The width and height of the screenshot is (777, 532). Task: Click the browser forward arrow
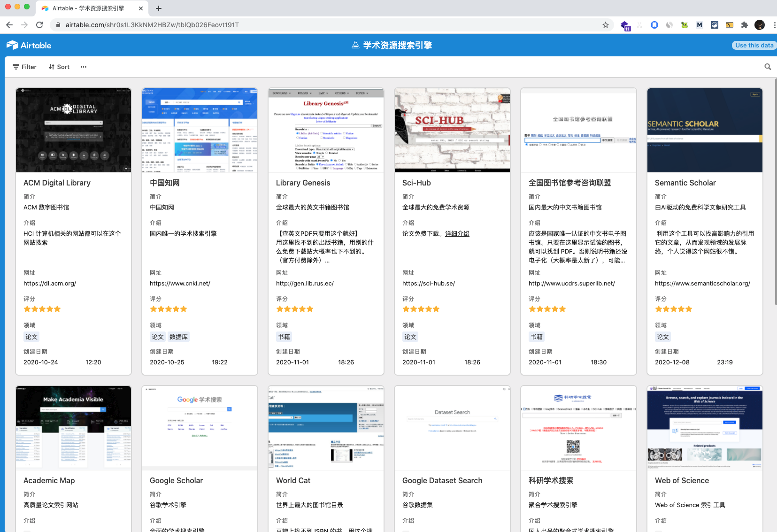click(x=24, y=25)
